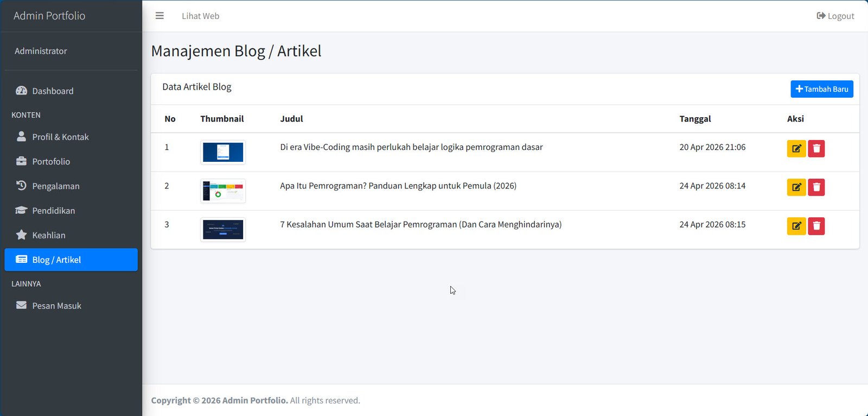The image size is (868, 416).
Task: Click the Pesan Masuk envelope icon
Action: point(21,305)
